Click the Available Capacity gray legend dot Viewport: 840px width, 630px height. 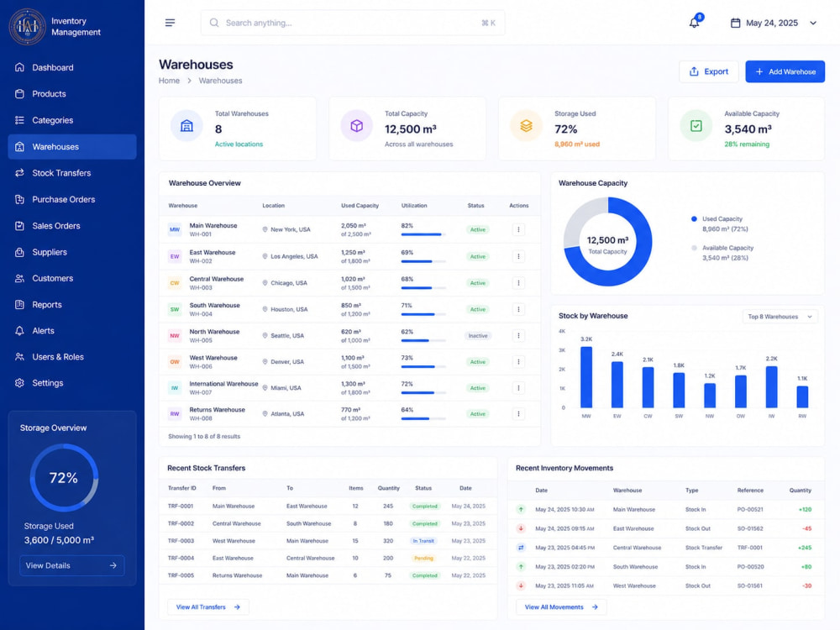coord(695,248)
